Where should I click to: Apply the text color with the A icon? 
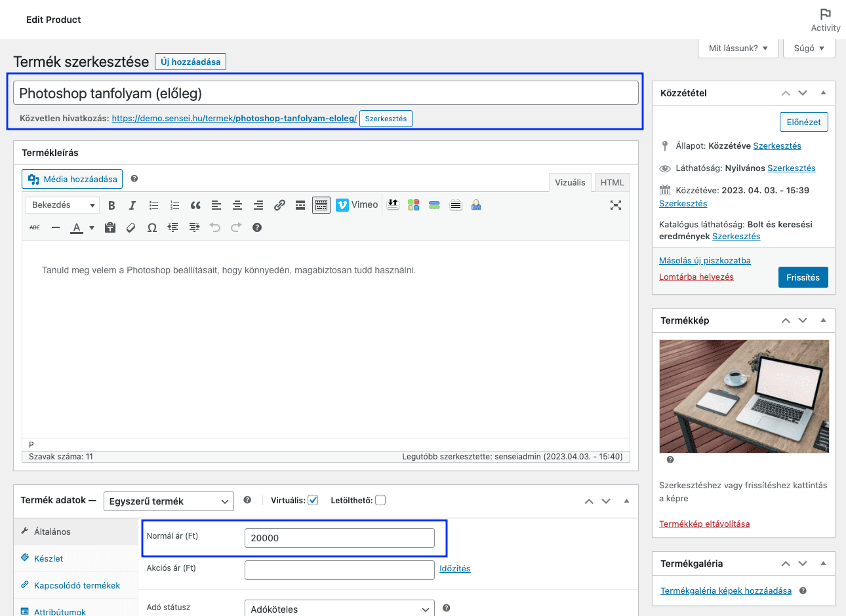click(77, 227)
